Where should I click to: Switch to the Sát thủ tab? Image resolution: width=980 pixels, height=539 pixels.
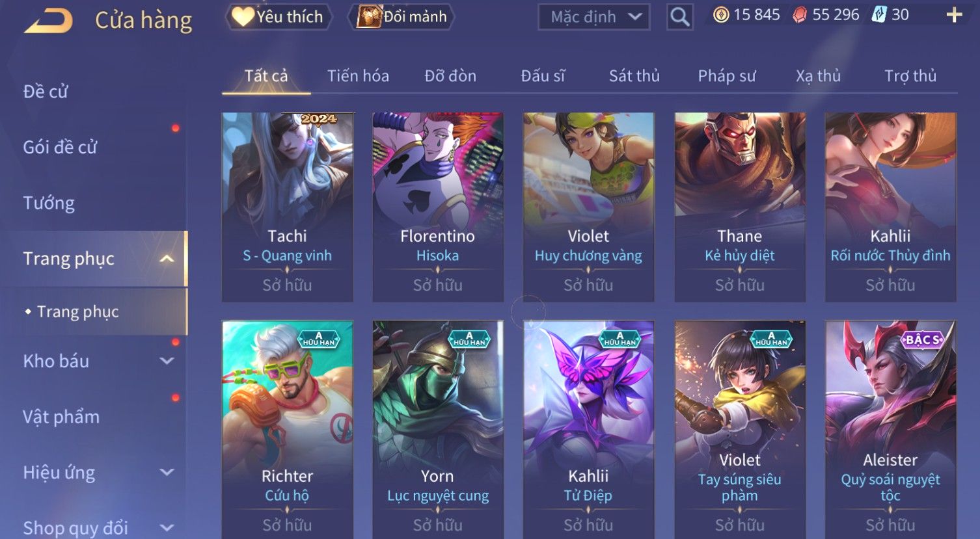click(634, 76)
